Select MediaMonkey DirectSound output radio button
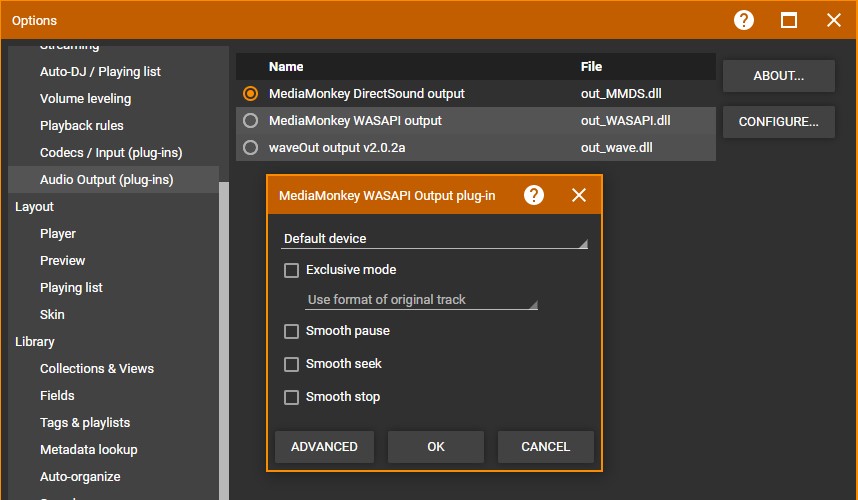858x500 pixels. click(250, 94)
